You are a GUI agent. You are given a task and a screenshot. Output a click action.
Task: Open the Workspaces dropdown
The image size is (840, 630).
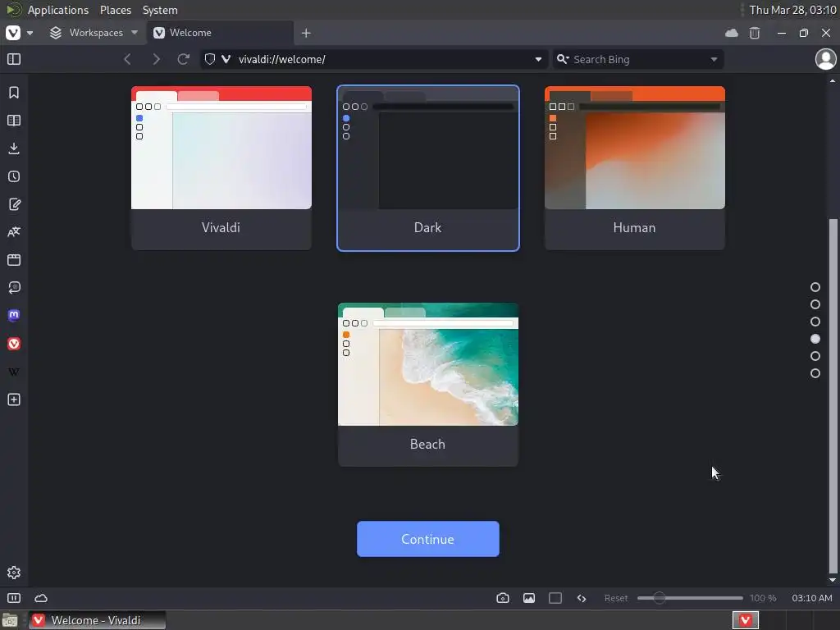(94, 33)
